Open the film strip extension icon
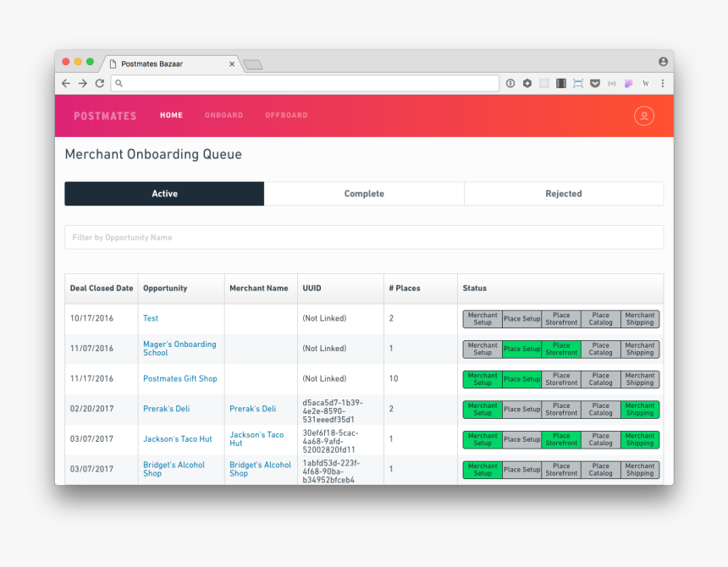This screenshot has width=728, height=567. coord(561,84)
